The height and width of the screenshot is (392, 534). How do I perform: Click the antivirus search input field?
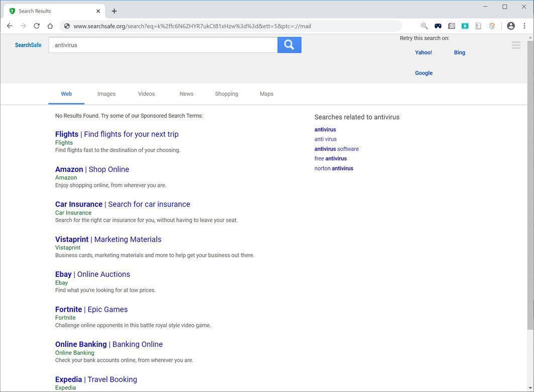click(163, 45)
